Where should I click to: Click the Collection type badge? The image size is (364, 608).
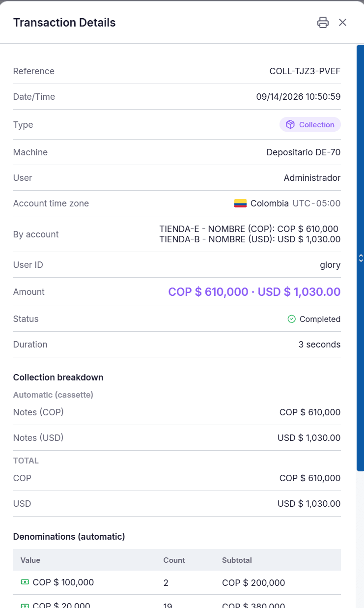click(310, 124)
